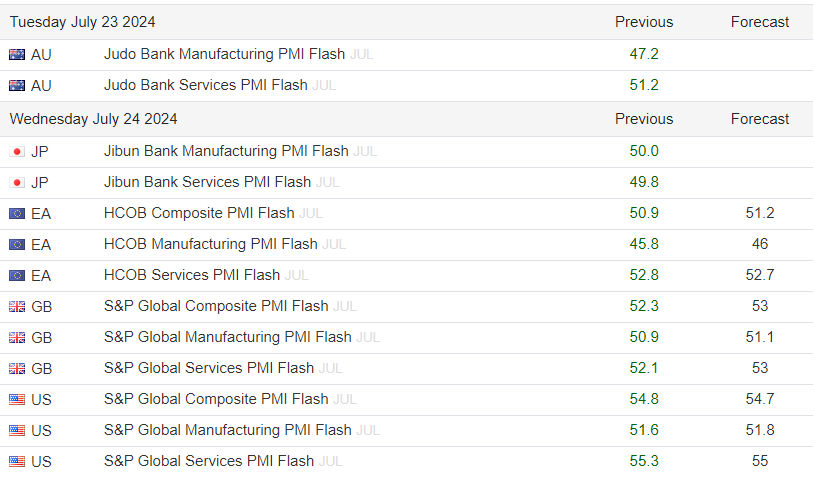The width and height of the screenshot is (814, 477).
Task: Click the Japan flag beside Jibun Bank Manufacturing PMI
Action: click(x=17, y=152)
